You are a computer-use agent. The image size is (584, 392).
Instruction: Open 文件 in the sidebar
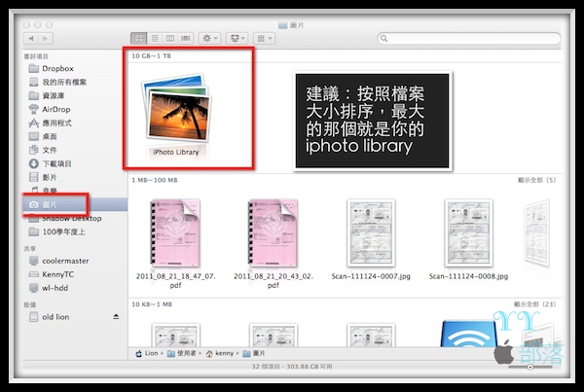[43, 150]
